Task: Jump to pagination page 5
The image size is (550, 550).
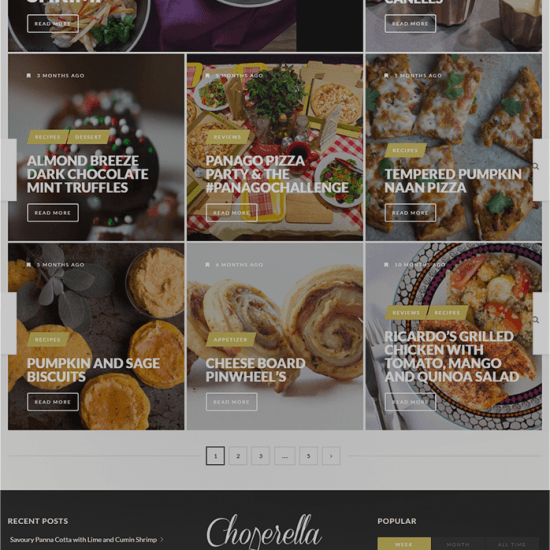Action: pos(308,456)
